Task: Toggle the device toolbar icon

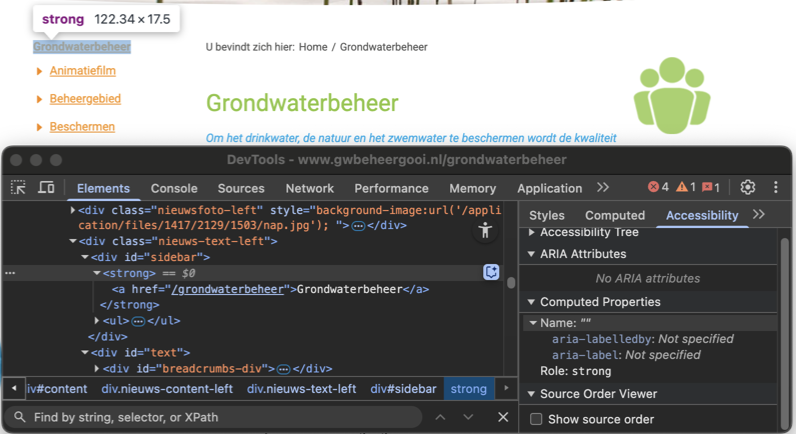Action: [x=46, y=188]
